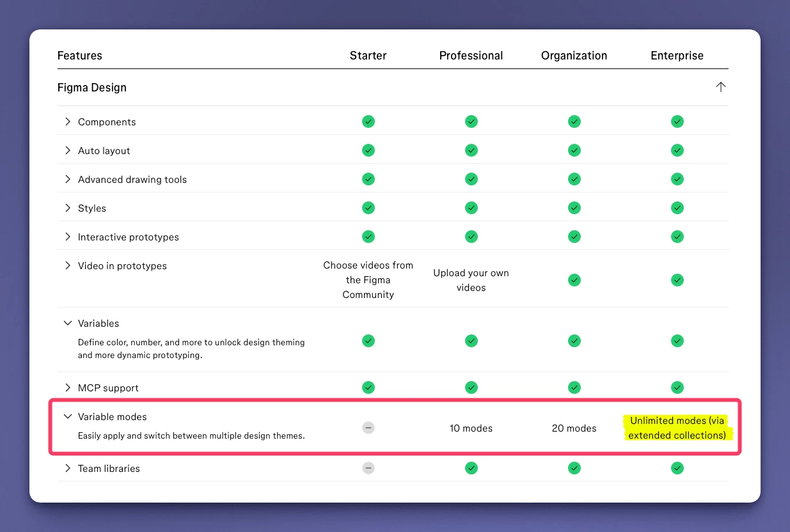Click the Starter dash icon for Team libraries
The width and height of the screenshot is (790, 532).
368,468
